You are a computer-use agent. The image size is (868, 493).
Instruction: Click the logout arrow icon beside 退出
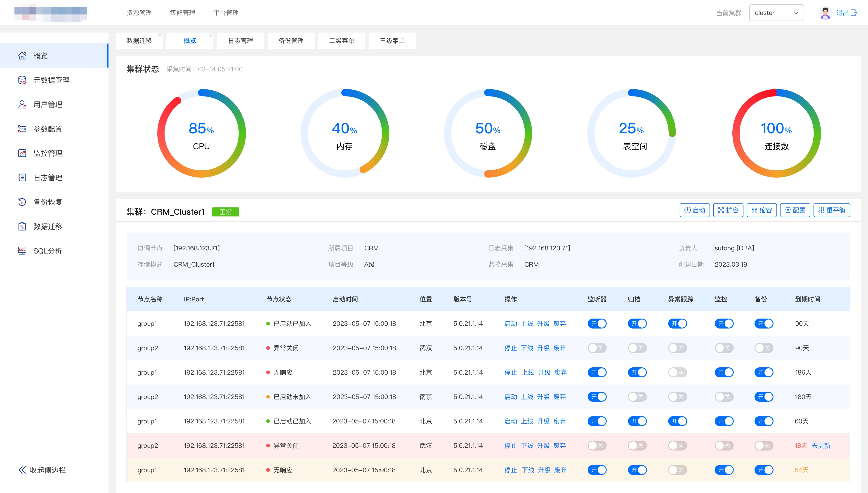[x=854, y=13]
